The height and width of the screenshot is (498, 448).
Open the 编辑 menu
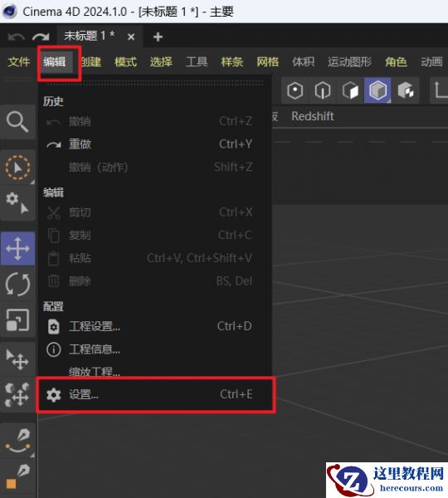tap(55, 61)
